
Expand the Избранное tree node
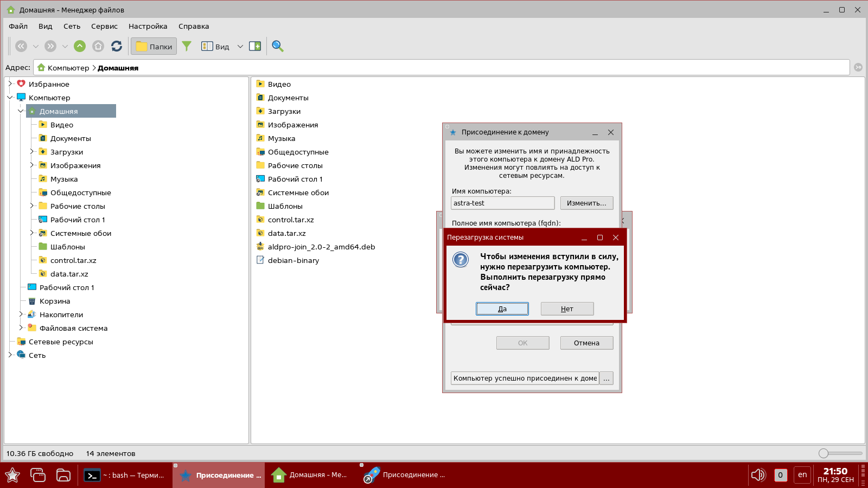(x=10, y=84)
